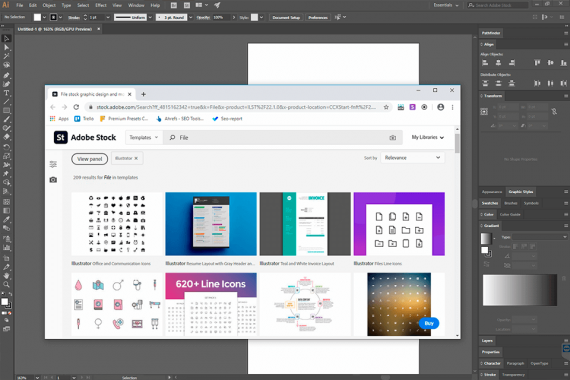The height and width of the screenshot is (380, 570).
Task: Click the gradient slider bar
Action: (x=520, y=290)
